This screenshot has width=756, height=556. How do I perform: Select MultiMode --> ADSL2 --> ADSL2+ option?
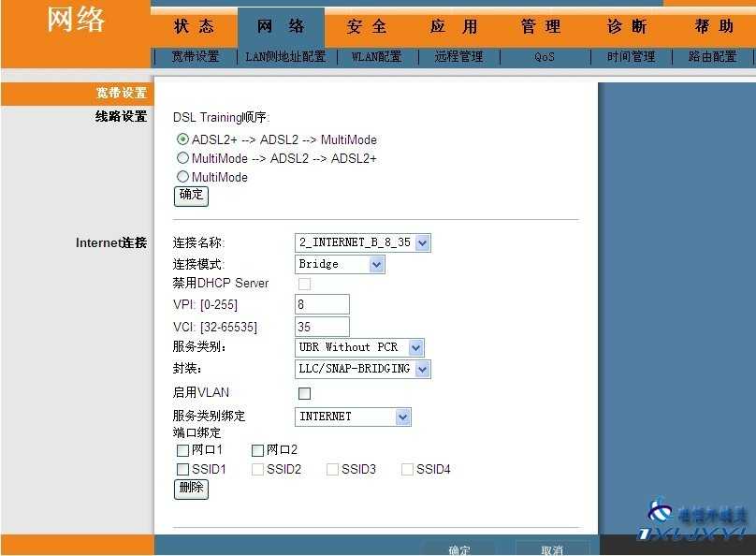click(182, 157)
